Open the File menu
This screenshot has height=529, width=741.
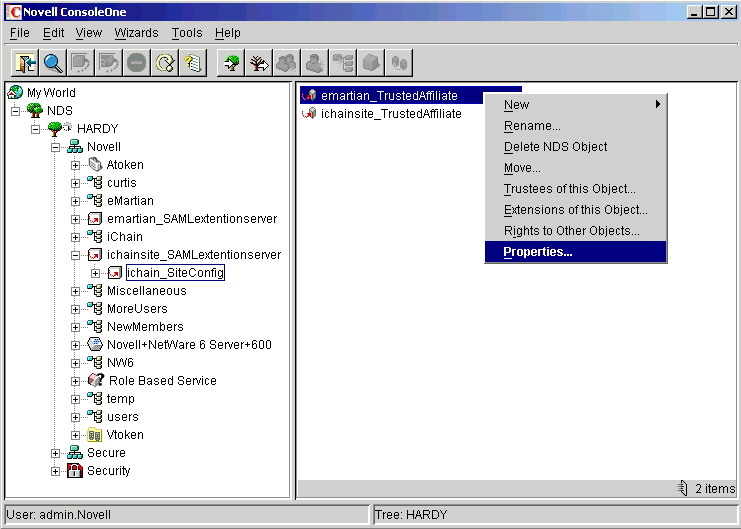(20, 33)
